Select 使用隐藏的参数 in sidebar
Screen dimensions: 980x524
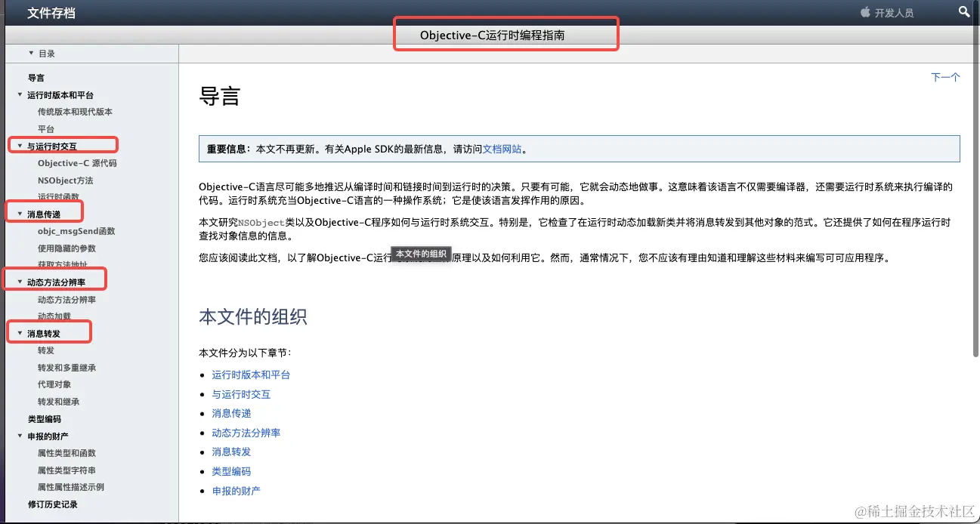coord(66,248)
